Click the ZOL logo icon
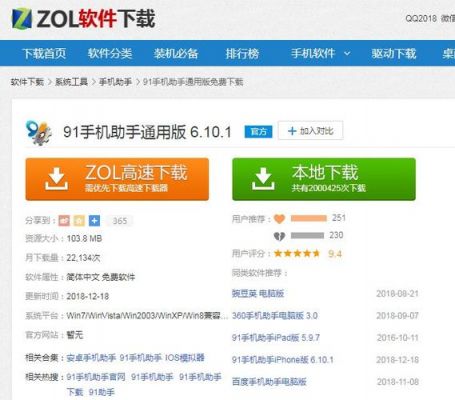The image size is (455, 400). coord(22,18)
